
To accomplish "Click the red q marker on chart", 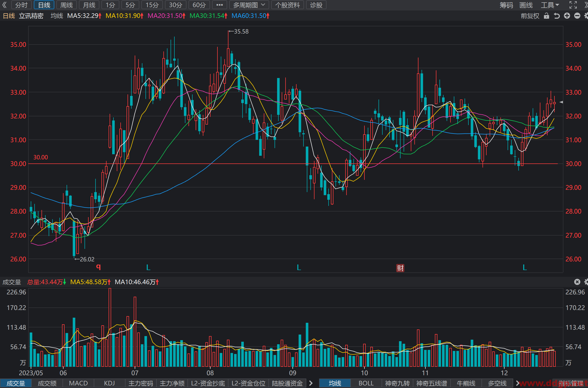I will 98,267.
